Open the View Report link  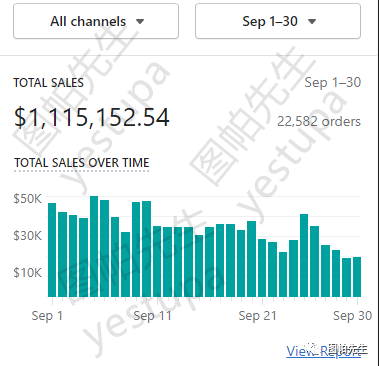(x=323, y=351)
